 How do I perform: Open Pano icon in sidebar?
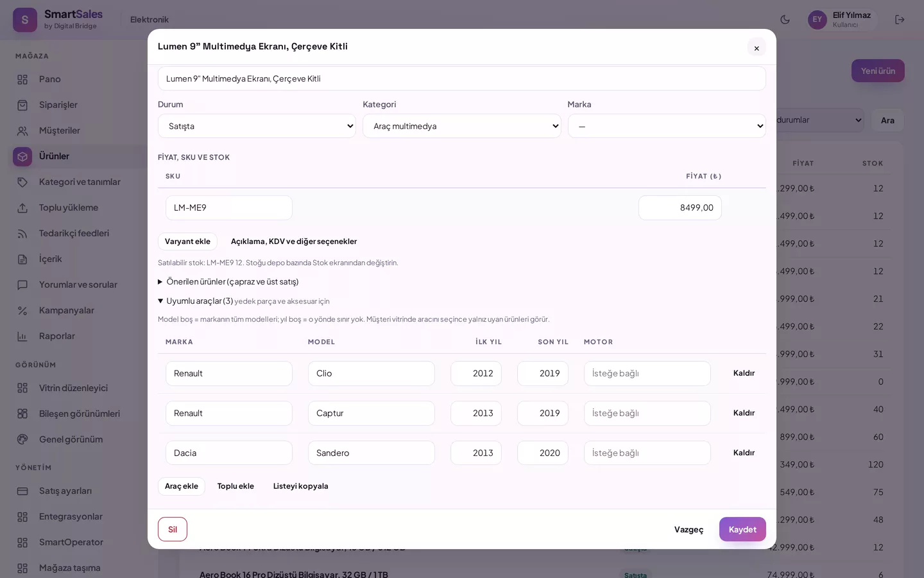click(22, 79)
